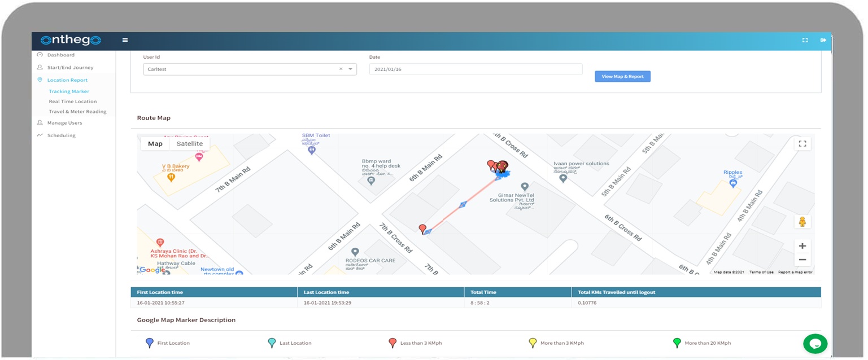Click the Street View pegman icon
The height and width of the screenshot is (360, 868).
(802, 222)
